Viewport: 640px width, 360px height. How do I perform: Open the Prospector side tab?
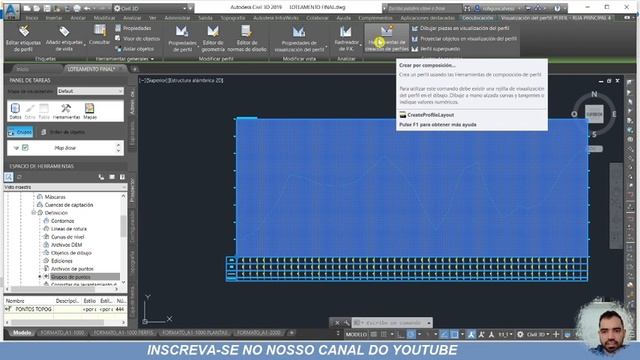tap(132, 190)
